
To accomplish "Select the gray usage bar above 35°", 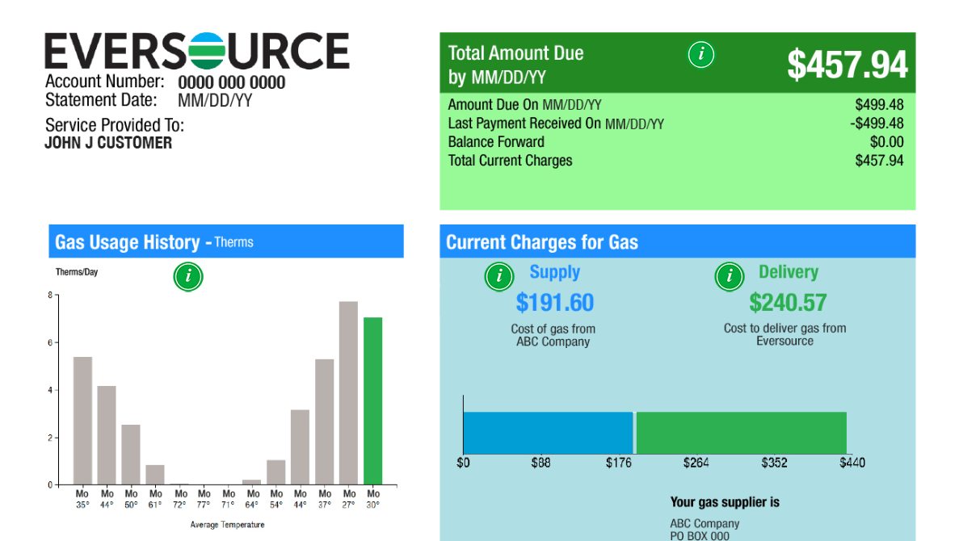I will (x=82, y=421).
